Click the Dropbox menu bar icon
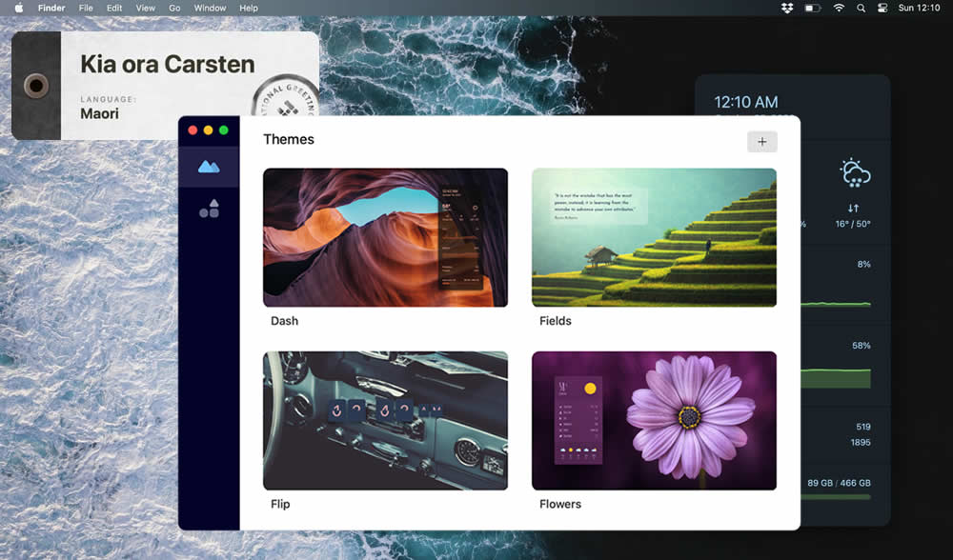 click(x=787, y=8)
